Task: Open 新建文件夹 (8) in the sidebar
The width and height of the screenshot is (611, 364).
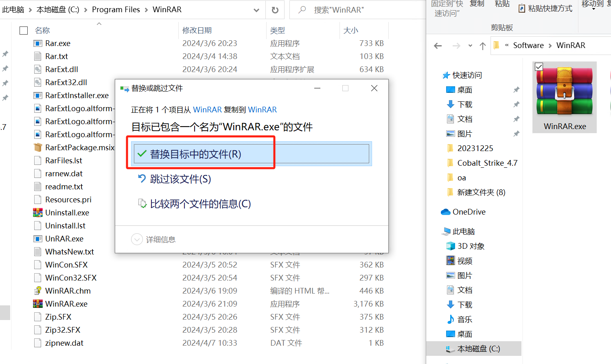Action: (481, 192)
